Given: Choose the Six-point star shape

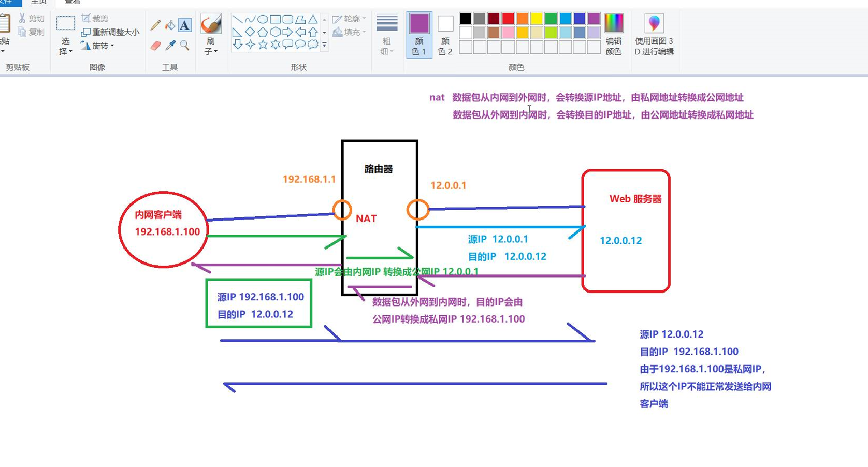Looking at the screenshot, I should pyautogui.click(x=275, y=45).
